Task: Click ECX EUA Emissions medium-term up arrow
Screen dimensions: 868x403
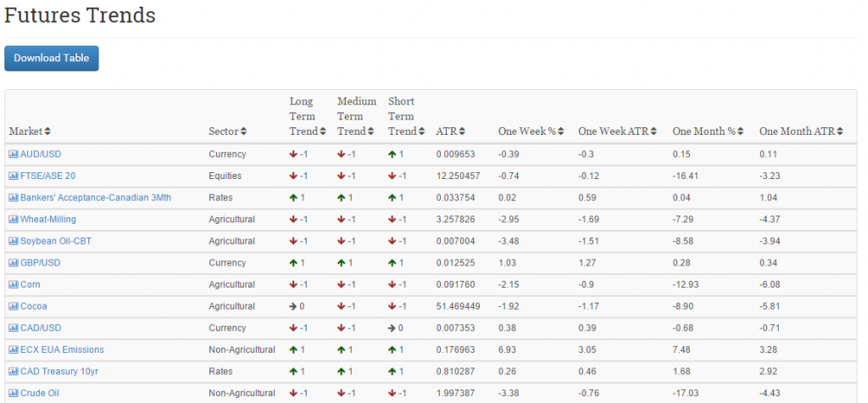Action: [x=342, y=350]
